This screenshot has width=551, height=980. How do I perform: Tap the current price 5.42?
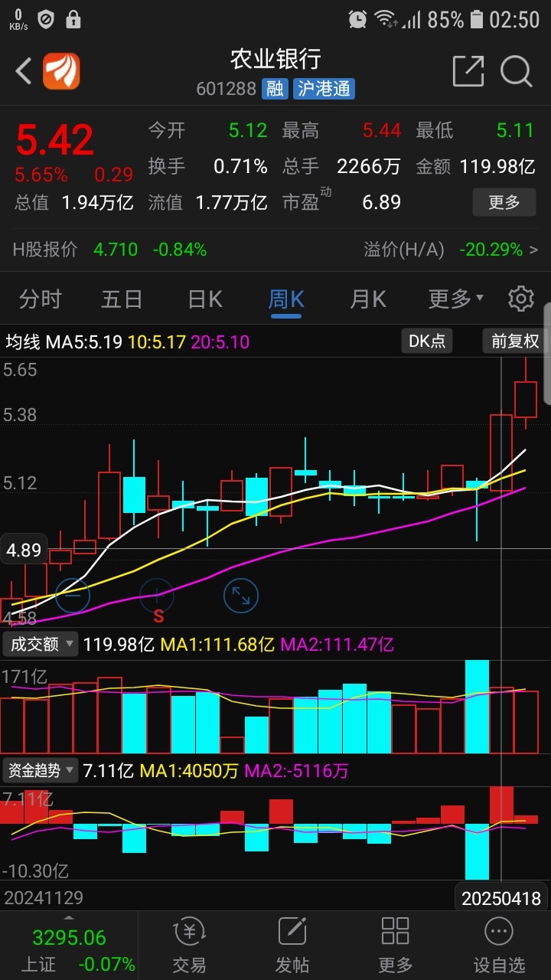click(x=55, y=140)
